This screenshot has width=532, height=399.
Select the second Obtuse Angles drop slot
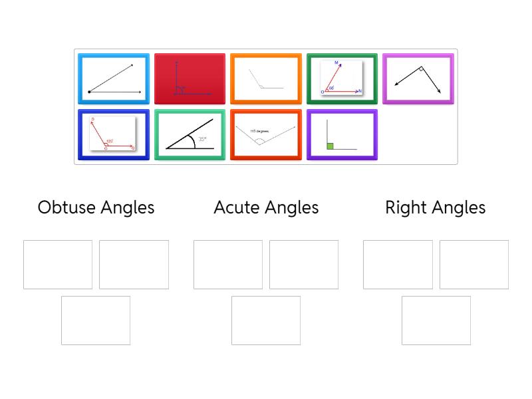(134, 265)
